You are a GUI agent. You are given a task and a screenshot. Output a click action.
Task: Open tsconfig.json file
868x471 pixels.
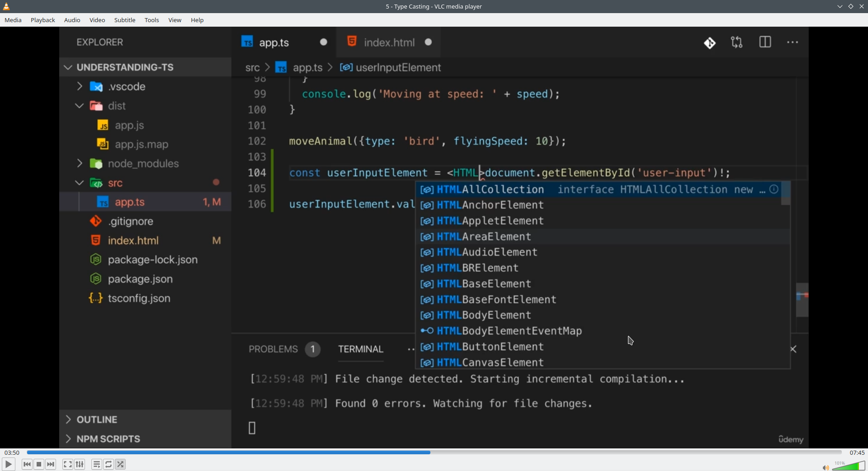pyautogui.click(x=145, y=299)
